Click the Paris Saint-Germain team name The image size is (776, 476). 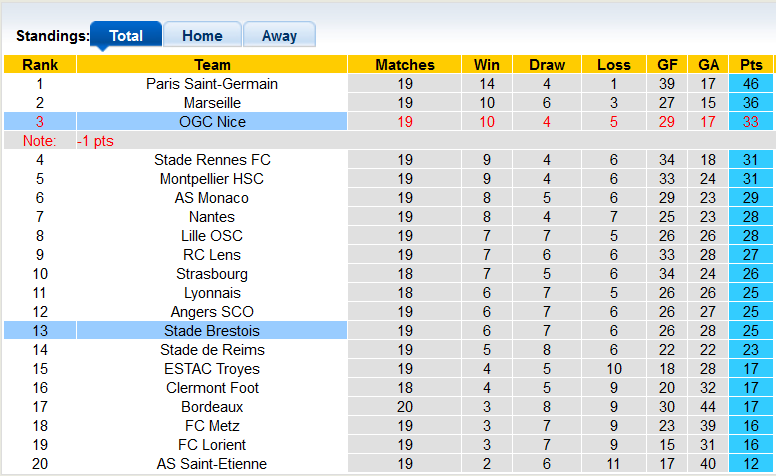[212, 84]
